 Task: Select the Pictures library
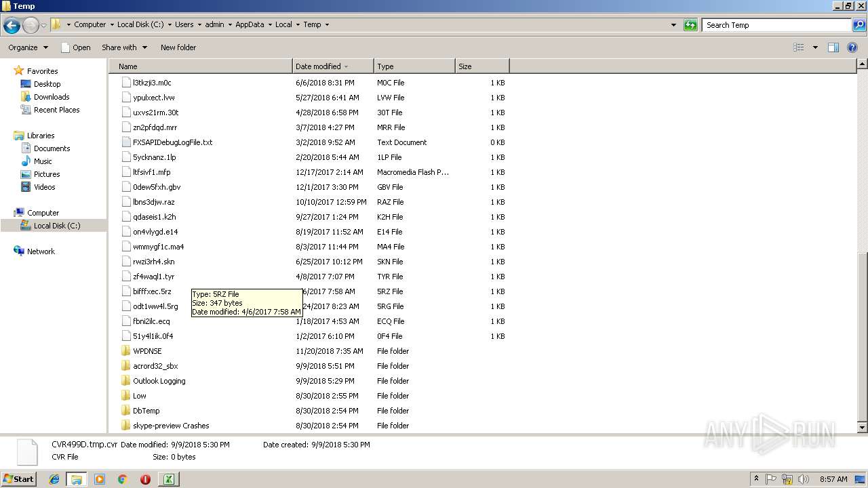(x=47, y=174)
